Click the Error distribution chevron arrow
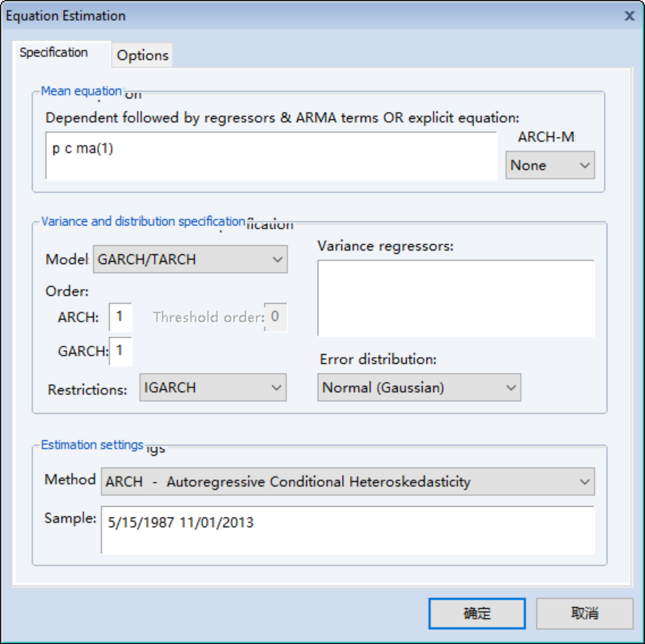 [x=511, y=388]
